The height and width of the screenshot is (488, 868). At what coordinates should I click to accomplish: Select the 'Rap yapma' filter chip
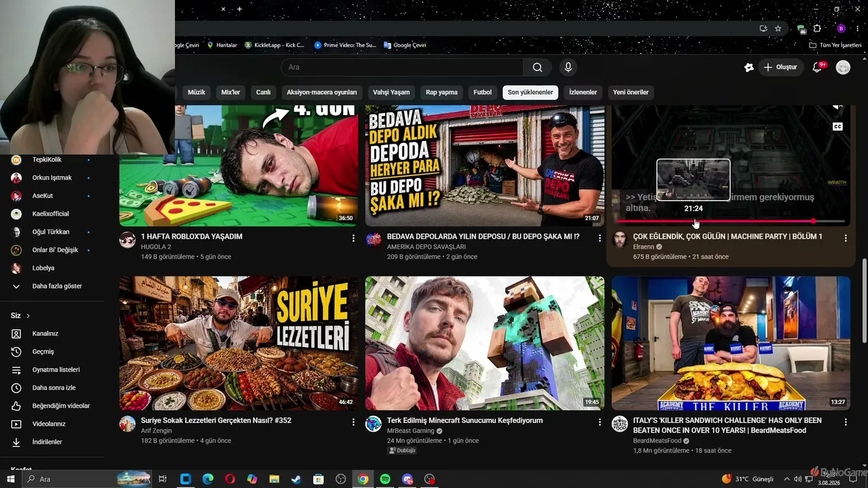[441, 92]
